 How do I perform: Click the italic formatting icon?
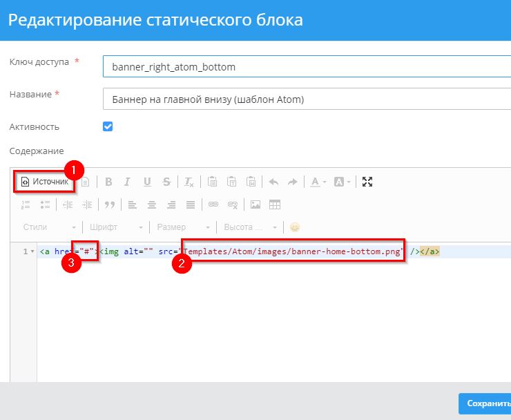point(127,182)
